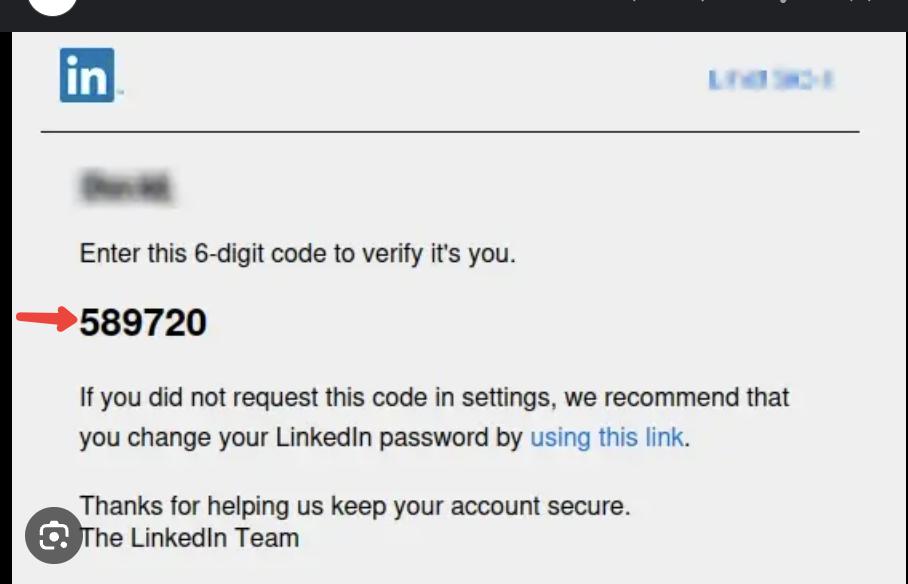Click the red arrow pointing at code
The height and width of the screenshot is (584, 908).
click(47, 319)
